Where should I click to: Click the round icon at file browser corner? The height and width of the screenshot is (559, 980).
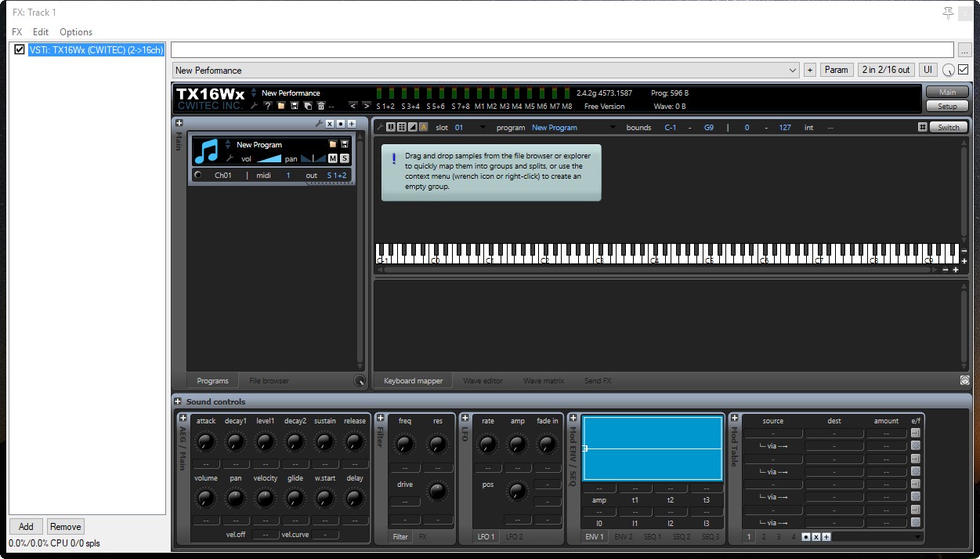[360, 381]
